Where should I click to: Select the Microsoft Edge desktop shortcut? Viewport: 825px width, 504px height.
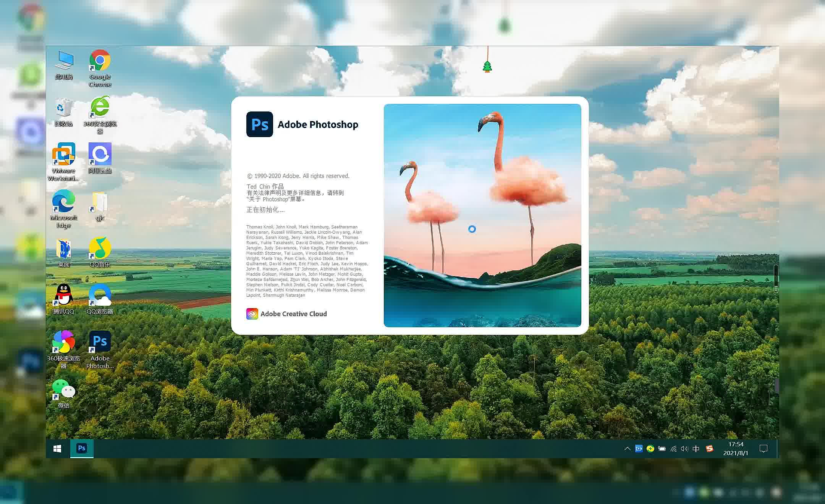63,209
